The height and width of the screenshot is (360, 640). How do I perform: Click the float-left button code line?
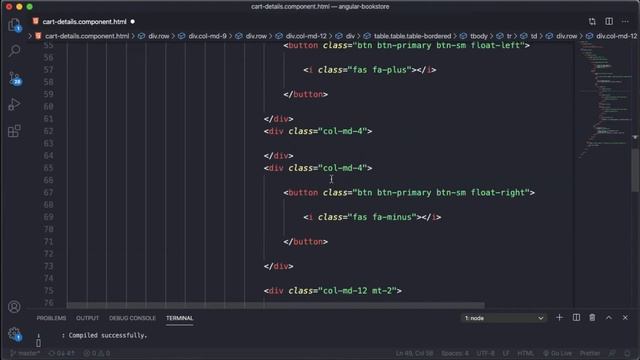[407, 45]
